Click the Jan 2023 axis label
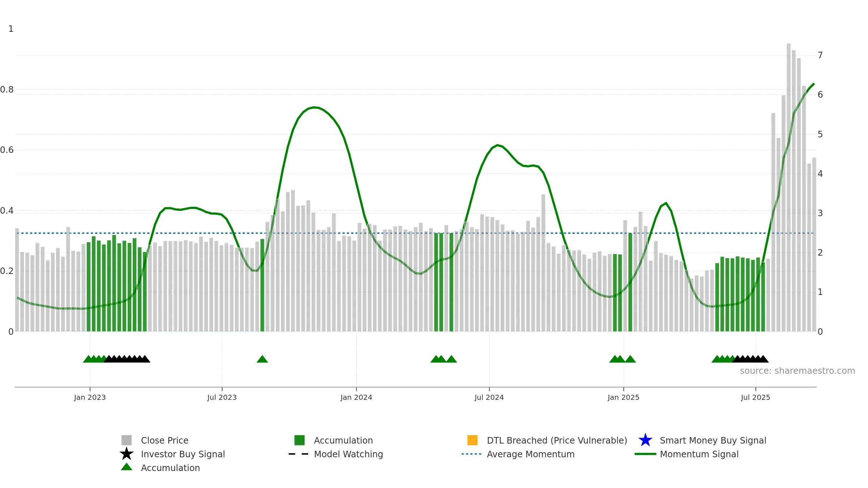The width and height of the screenshot is (868, 488). [x=90, y=397]
